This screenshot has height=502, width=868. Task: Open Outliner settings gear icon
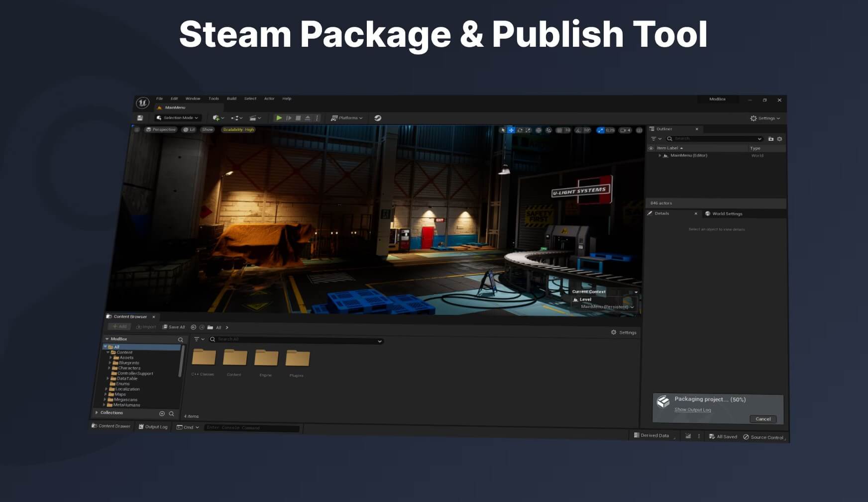pos(780,139)
